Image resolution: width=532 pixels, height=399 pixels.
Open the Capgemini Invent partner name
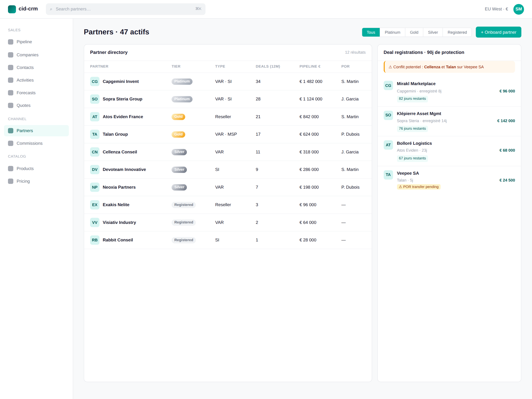[121, 82]
